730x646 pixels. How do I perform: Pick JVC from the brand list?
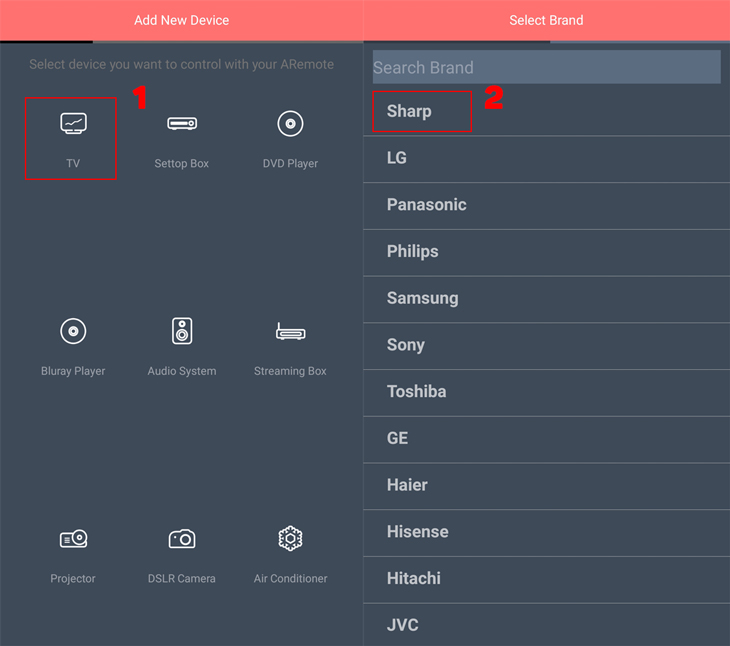point(547,625)
